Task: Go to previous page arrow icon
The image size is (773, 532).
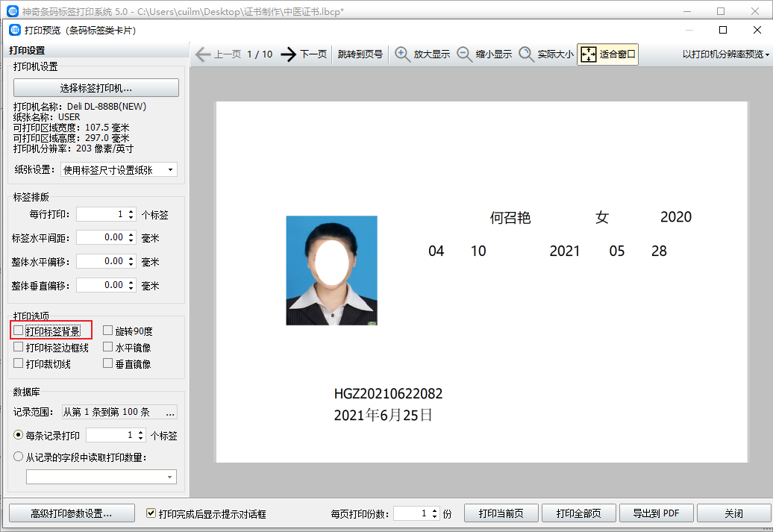Action: 203,54
